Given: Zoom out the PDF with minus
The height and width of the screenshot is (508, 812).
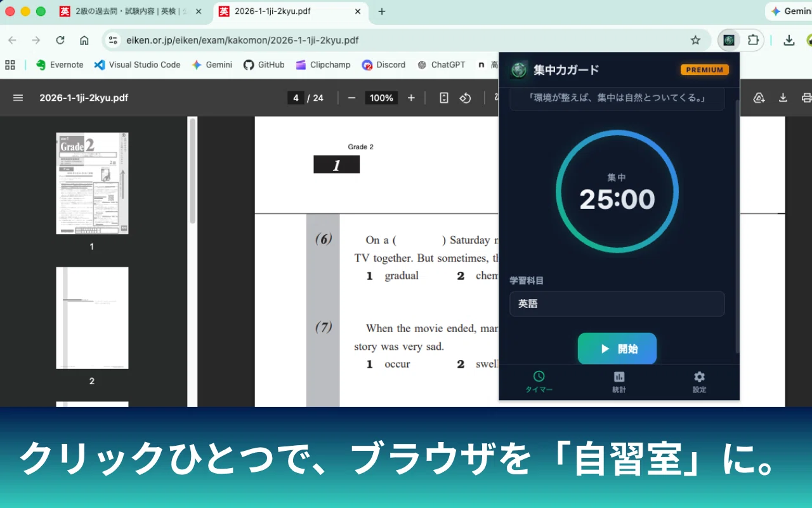Looking at the screenshot, I should [x=351, y=98].
